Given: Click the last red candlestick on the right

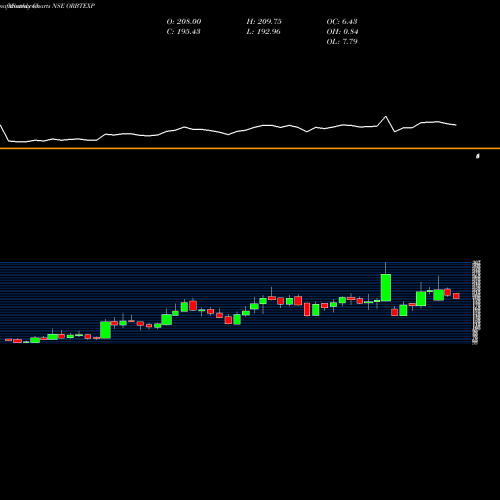Looking at the screenshot, I should [456, 296].
